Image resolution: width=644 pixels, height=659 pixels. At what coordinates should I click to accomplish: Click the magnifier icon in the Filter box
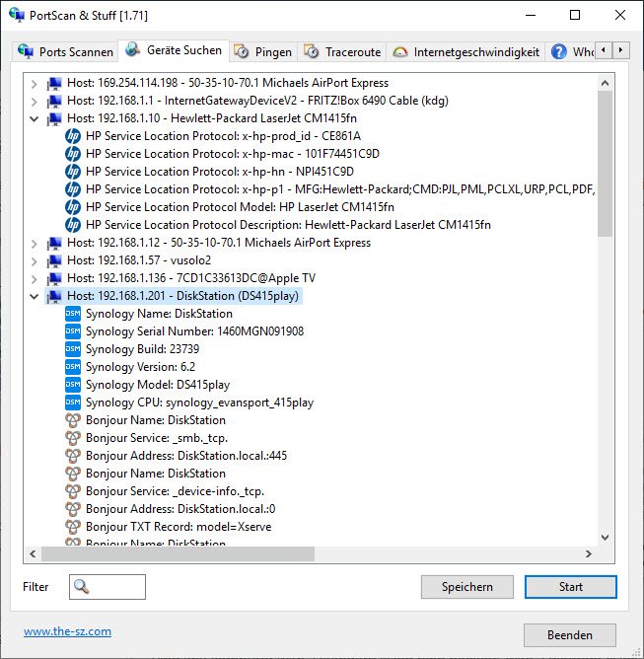pos(81,587)
